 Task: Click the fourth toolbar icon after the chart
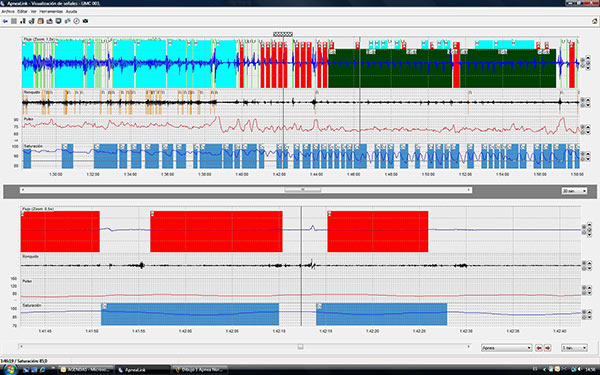(32, 21)
